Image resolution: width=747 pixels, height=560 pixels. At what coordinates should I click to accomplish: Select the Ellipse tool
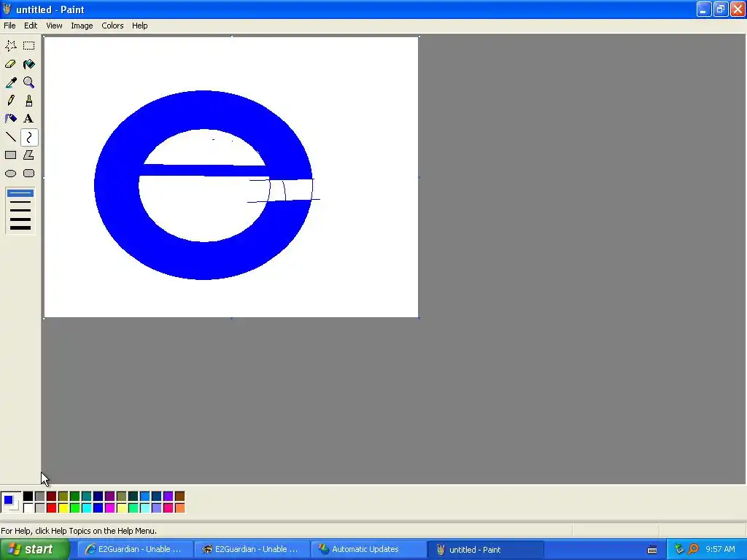tap(10, 174)
